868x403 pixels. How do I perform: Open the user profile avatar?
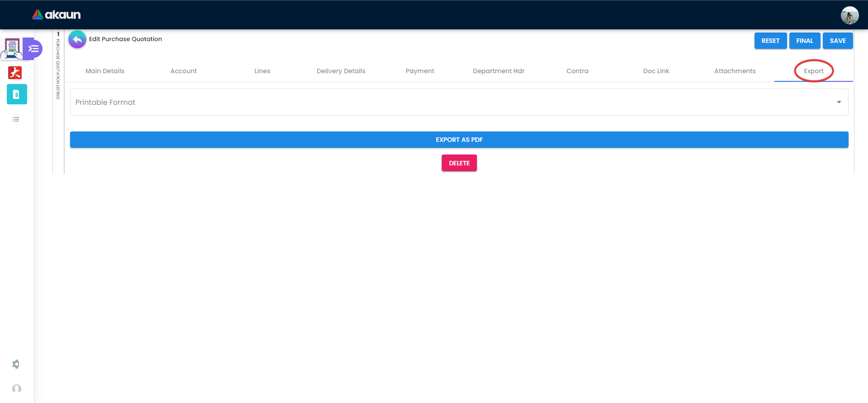pos(849,15)
